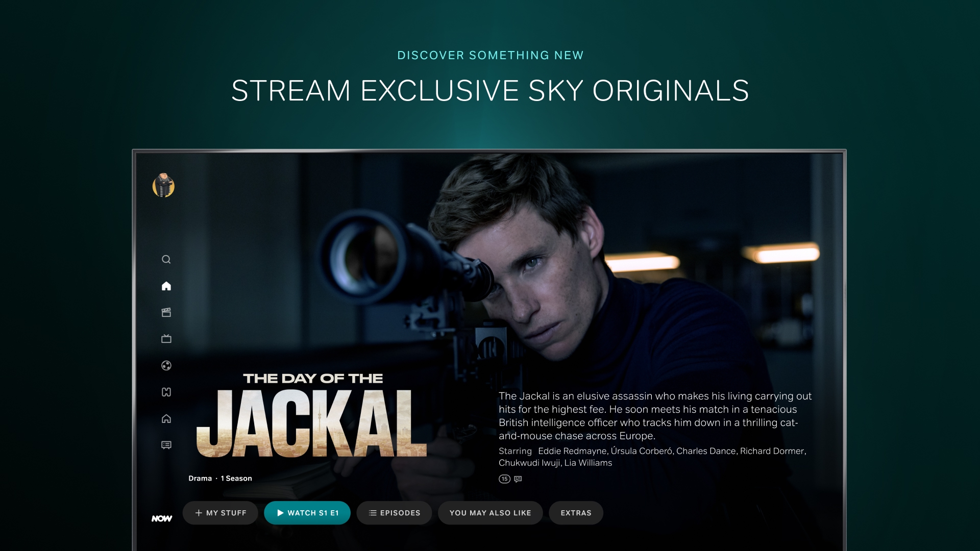980x551 pixels.
Task: Open the Movies clapperboard icon
Action: tap(166, 312)
